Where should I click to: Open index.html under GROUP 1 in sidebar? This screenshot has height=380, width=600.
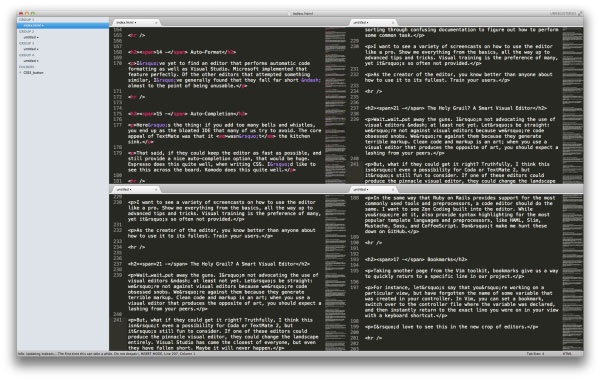[x=63, y=26]
